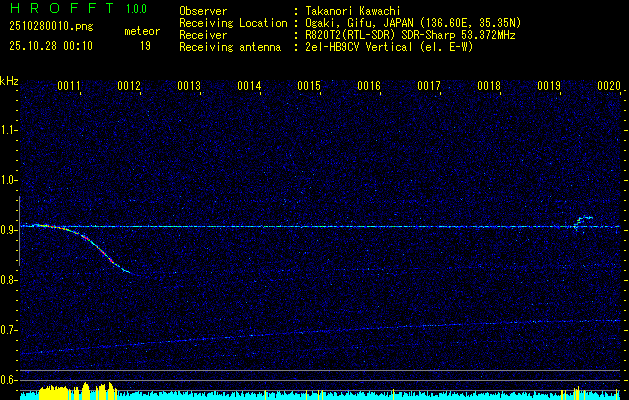Click the small echo burst below 0019
The height and width of the screenshot is (400, 629).
[582, 221]
